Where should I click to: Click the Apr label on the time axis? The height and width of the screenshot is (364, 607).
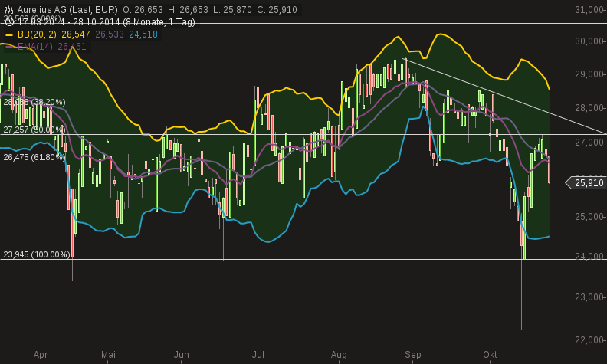pyautogui.click(x=41, y=354)
